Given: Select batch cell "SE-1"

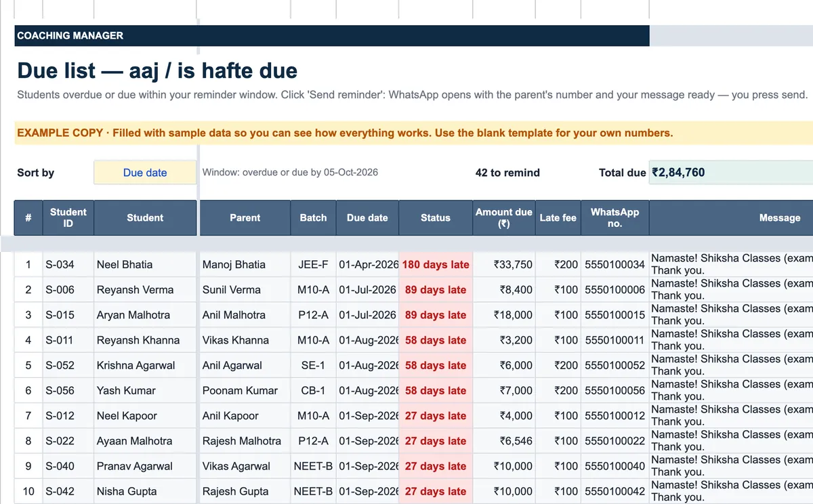Looking at the screenshot, I should point(313,365).
